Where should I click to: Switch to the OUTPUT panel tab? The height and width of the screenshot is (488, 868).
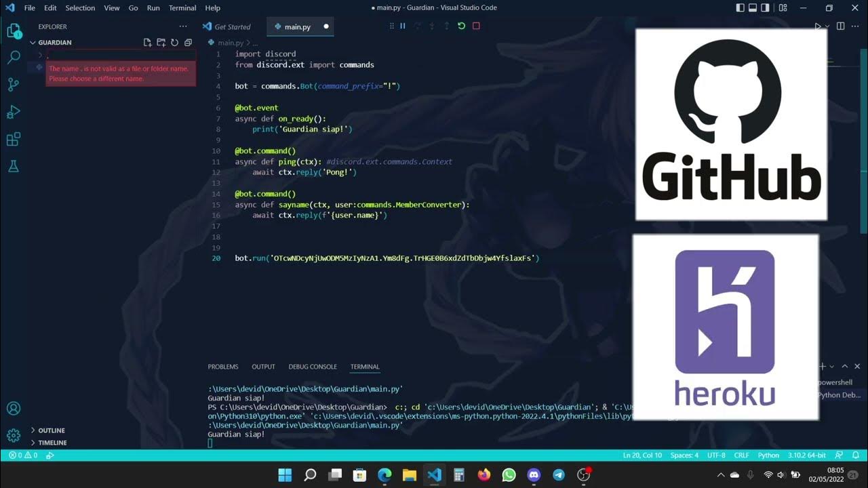263,367
